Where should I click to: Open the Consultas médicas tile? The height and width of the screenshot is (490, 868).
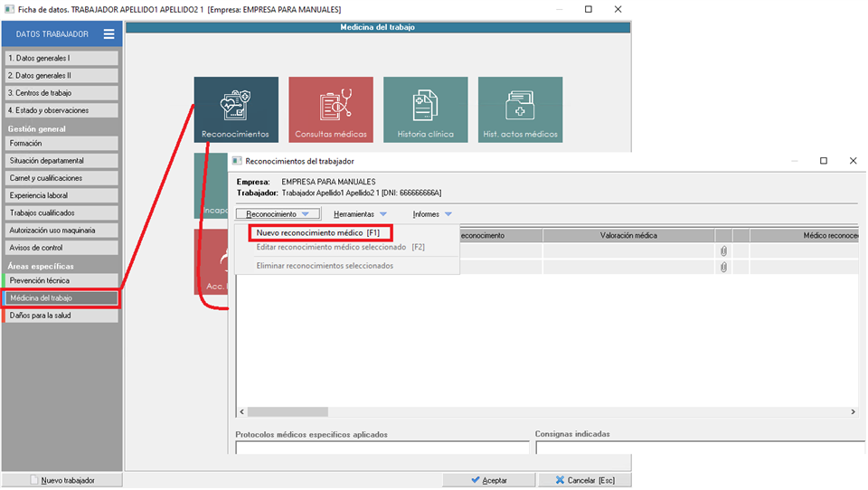[331, 109]
